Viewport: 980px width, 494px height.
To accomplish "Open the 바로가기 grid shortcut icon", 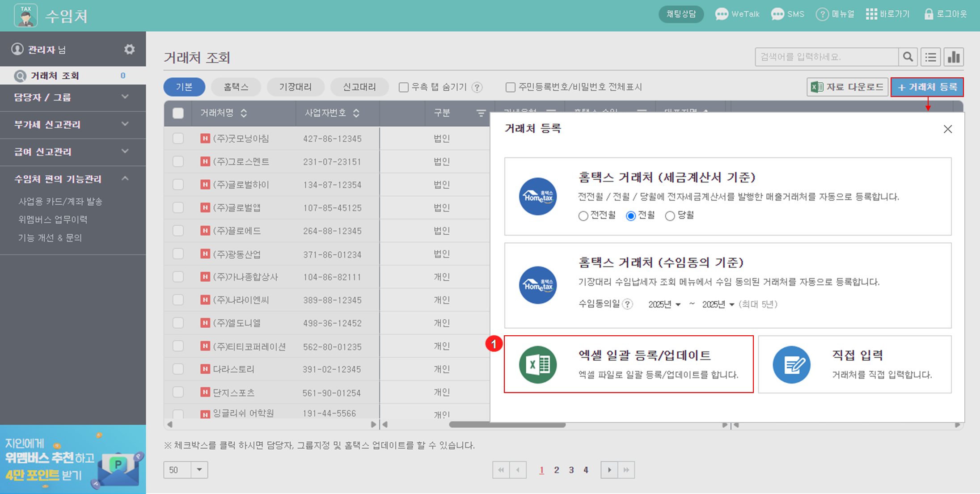I will [x=871, y=14].
